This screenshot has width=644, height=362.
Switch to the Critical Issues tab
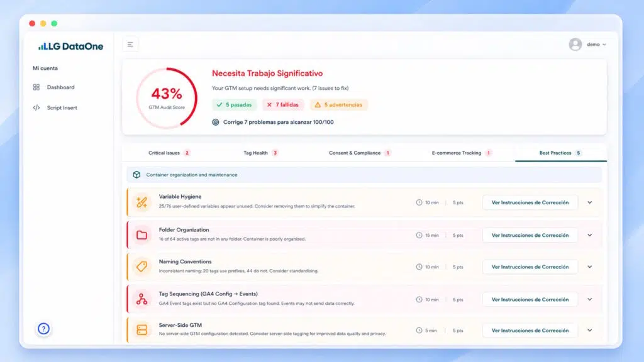[169, 153]
